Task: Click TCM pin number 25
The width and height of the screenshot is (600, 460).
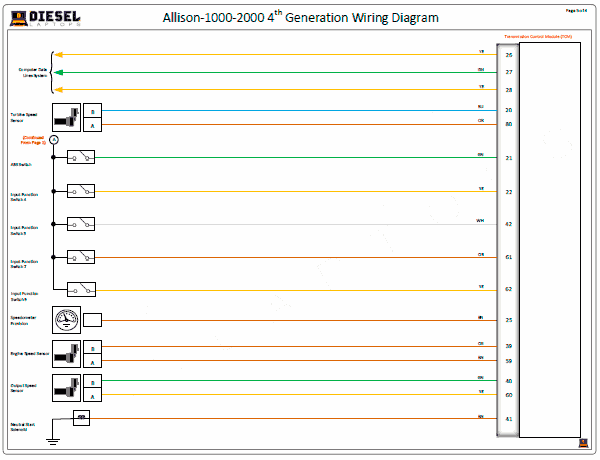Action: (x=509, y=320)
